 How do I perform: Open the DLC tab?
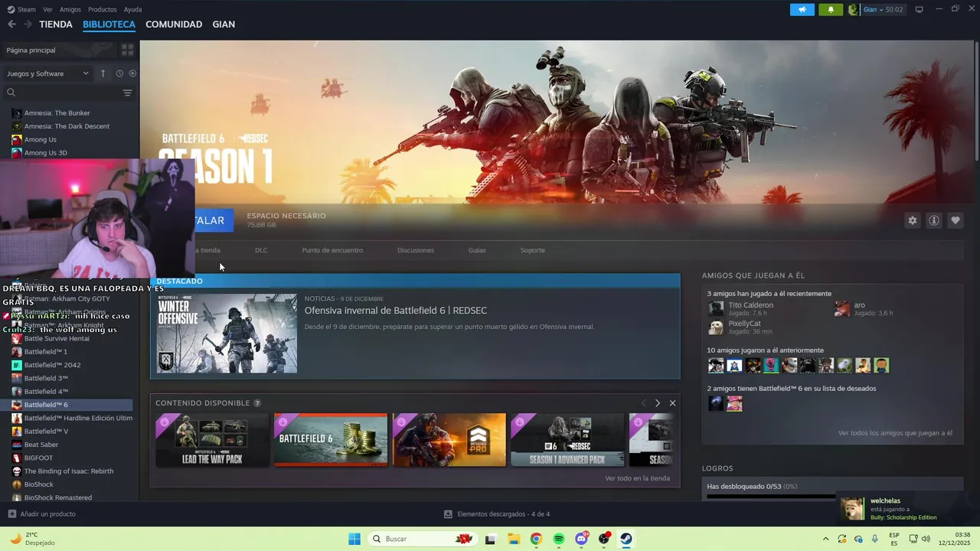261,250
